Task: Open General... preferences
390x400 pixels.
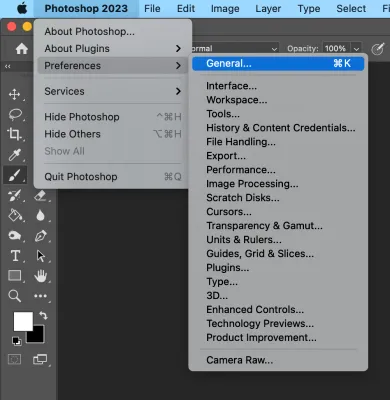Action: point(278,63)
